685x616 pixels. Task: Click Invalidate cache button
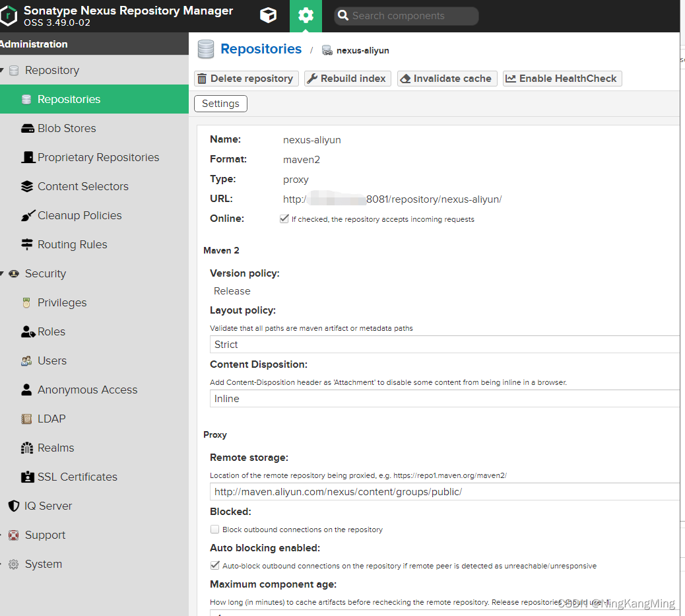[447, 79]
